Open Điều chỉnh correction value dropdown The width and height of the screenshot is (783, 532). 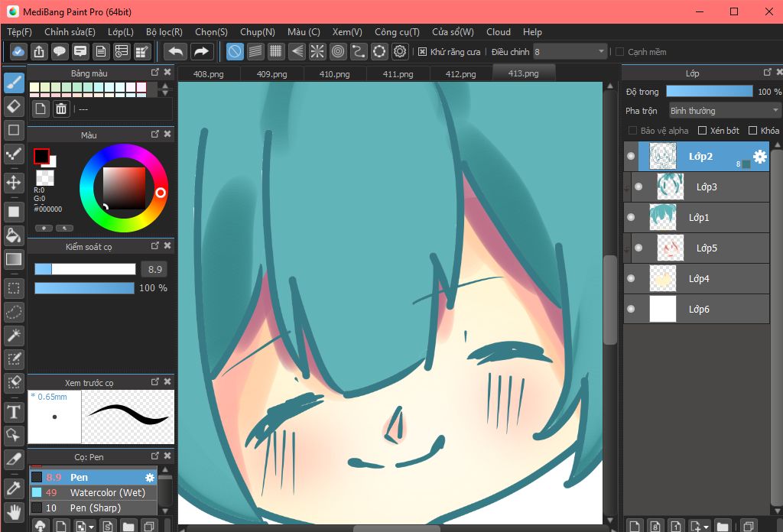click(569, 52)
